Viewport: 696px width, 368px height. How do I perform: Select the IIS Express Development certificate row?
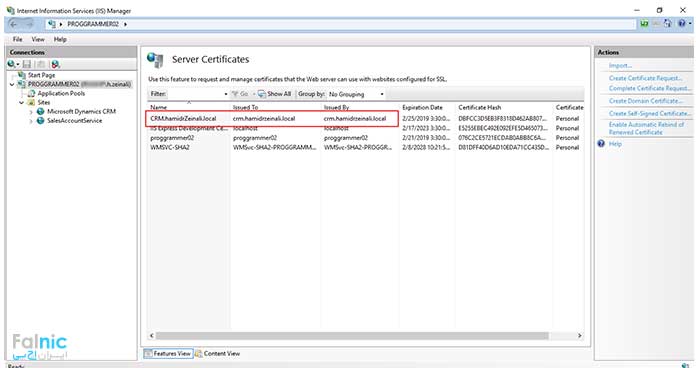(365, 128)
